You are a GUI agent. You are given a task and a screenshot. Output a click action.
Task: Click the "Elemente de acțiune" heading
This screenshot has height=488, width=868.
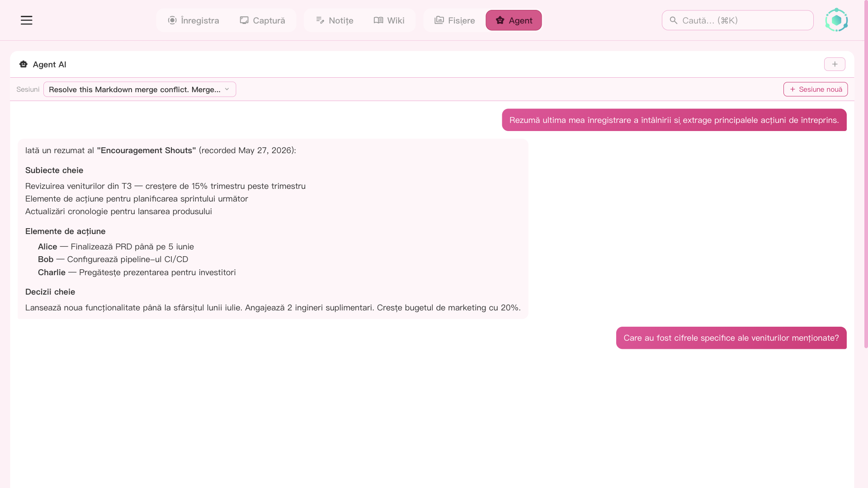[65, 231]
